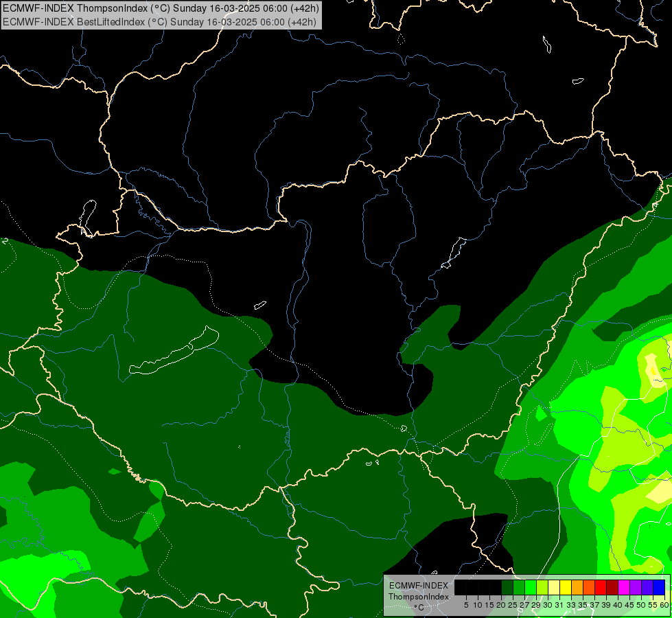Click the legend label ECMWF-INDEX
Image resolution: width=672 pixels, height=618 pixels.
coord(419,586)
